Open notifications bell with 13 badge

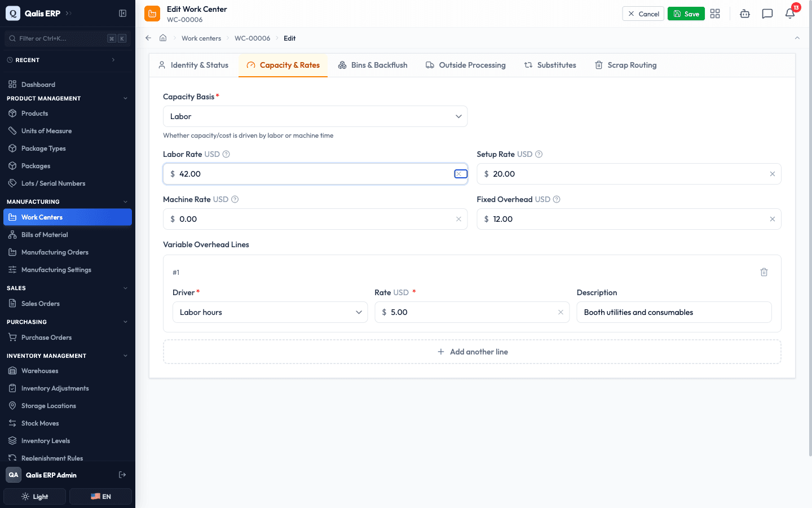click(x=790, y=14)
